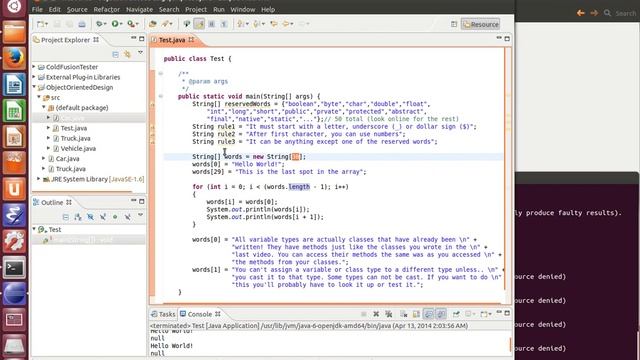Toggle Link with Editor in Project Explorer

[128, 54]
